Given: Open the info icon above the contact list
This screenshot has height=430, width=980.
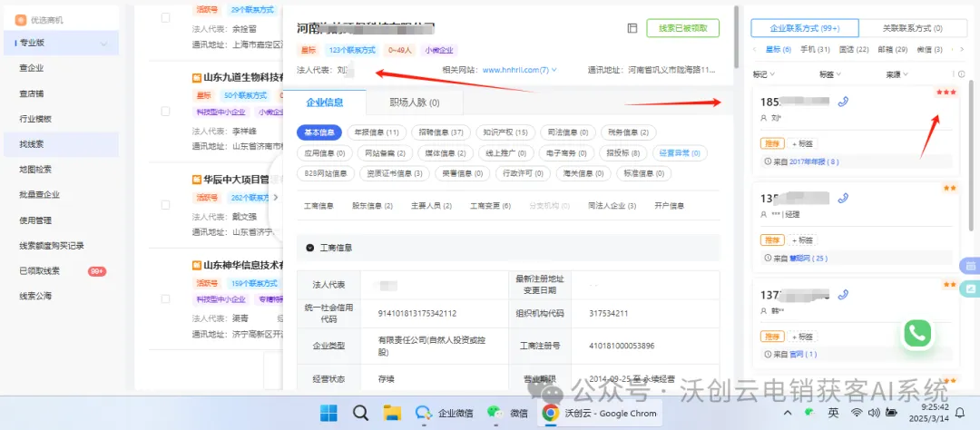Looking at the screenshot, I should [x=961, y=74].
